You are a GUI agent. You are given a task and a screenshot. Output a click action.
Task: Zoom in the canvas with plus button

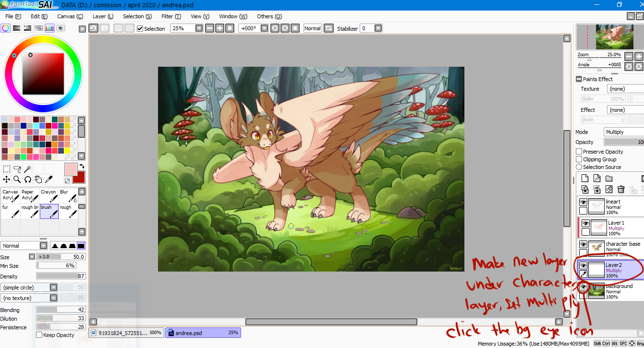219,28
